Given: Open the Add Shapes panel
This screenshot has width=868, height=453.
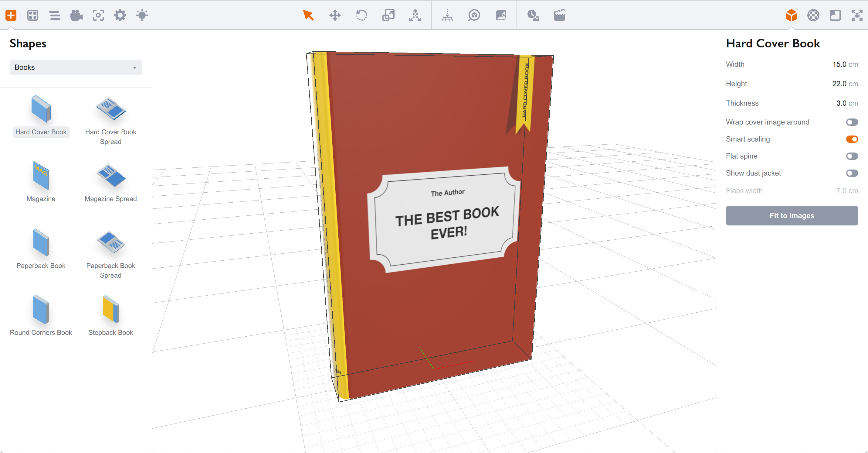Looking at the screenshot, I should click(11, 15).
